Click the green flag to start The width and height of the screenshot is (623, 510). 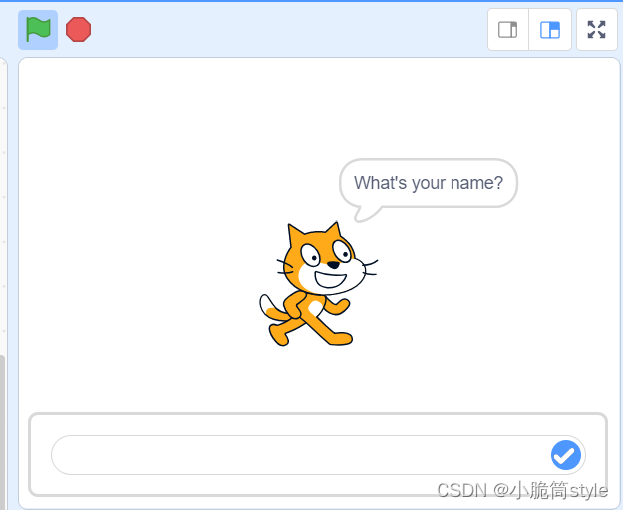pos(38,30)
